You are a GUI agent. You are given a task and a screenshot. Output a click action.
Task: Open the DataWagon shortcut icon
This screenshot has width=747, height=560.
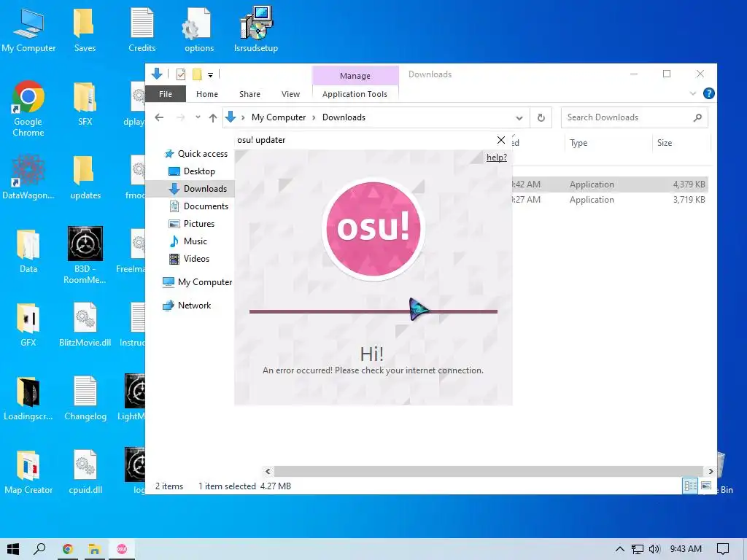(x=28, y=177)
